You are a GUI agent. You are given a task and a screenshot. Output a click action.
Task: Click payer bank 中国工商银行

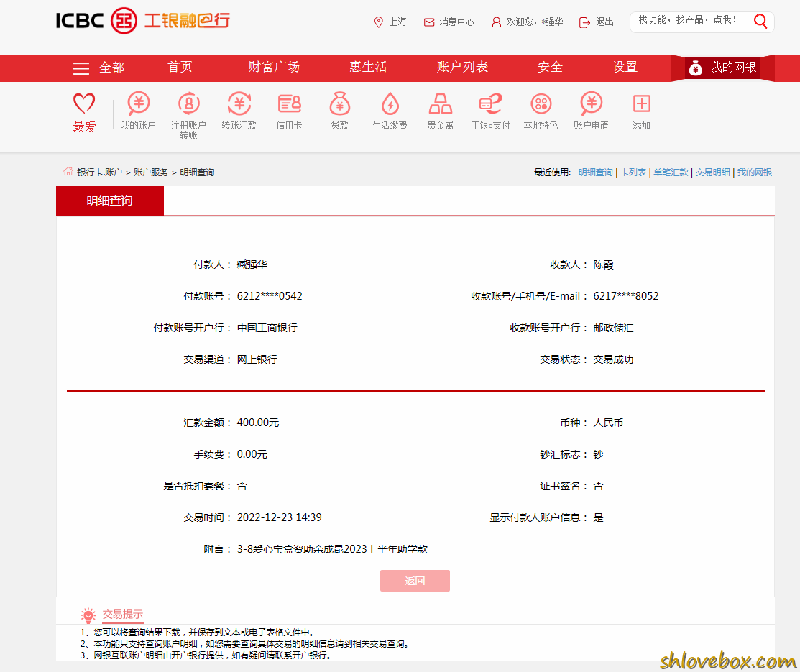267,328
